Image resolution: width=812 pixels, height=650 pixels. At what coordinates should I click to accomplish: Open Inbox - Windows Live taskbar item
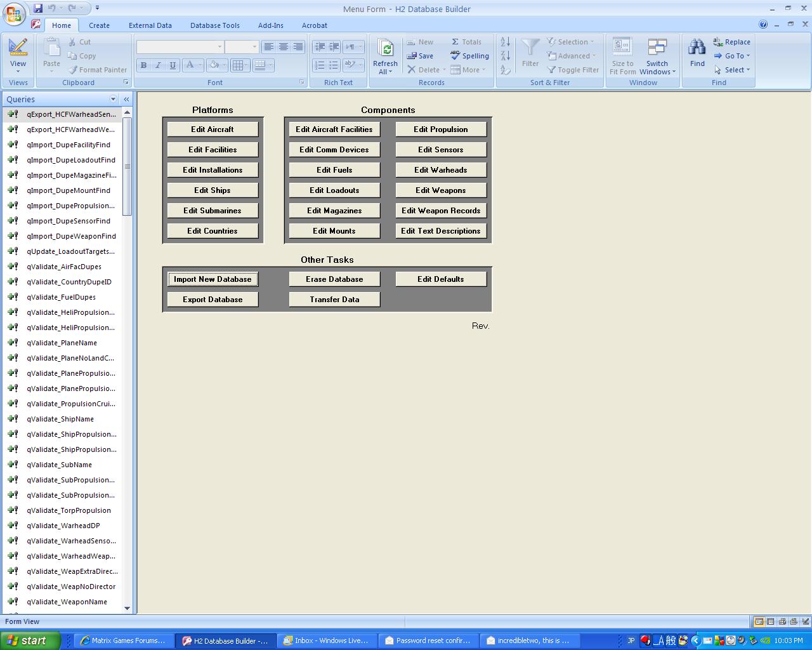[327, 640]
